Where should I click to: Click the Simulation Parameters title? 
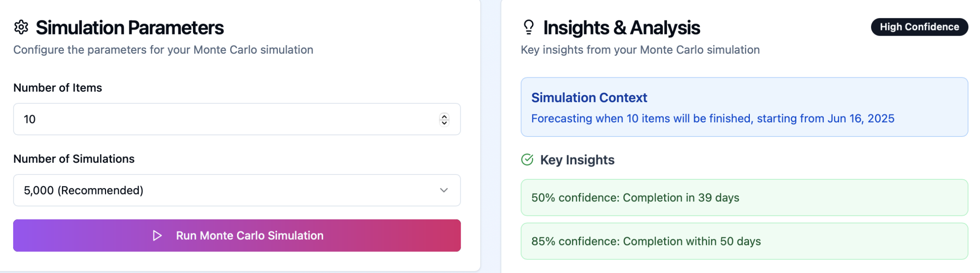click(130, 28)
